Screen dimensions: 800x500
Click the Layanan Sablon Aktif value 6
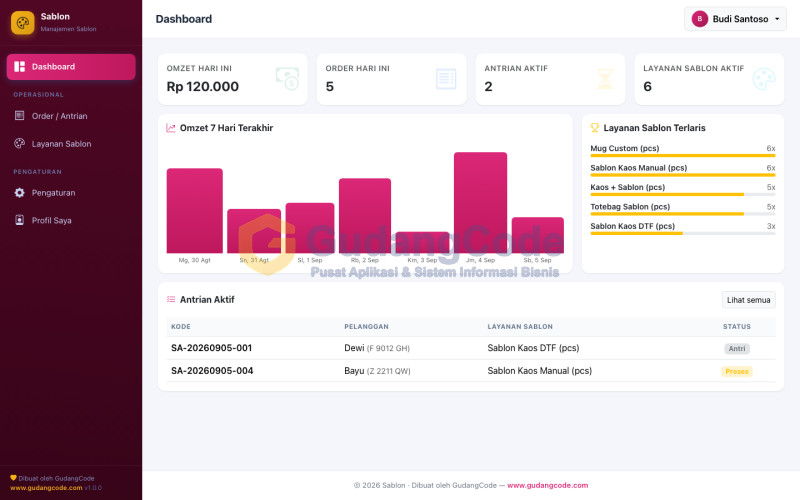coord(647,86)
